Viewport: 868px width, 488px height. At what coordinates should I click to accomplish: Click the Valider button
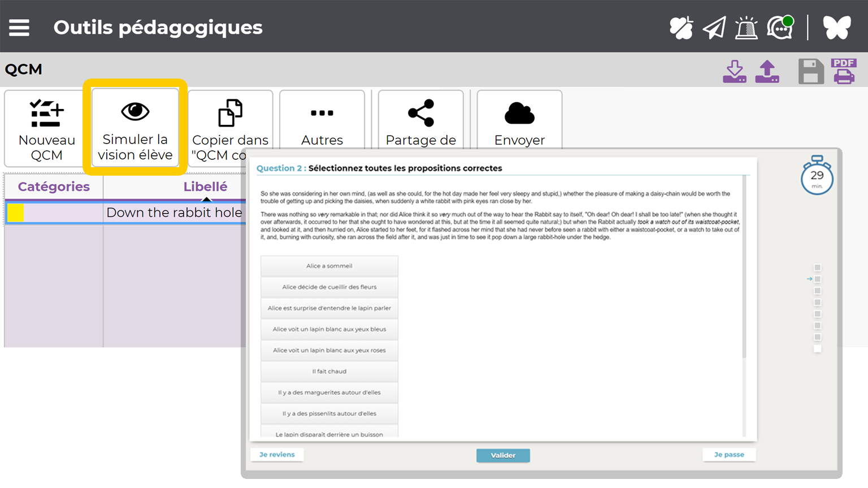503,455
